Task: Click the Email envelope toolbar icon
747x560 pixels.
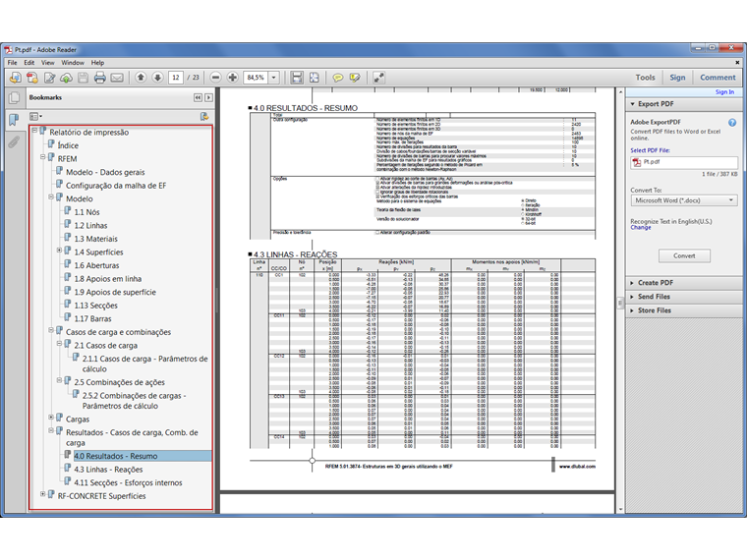Action: point(117,78)
